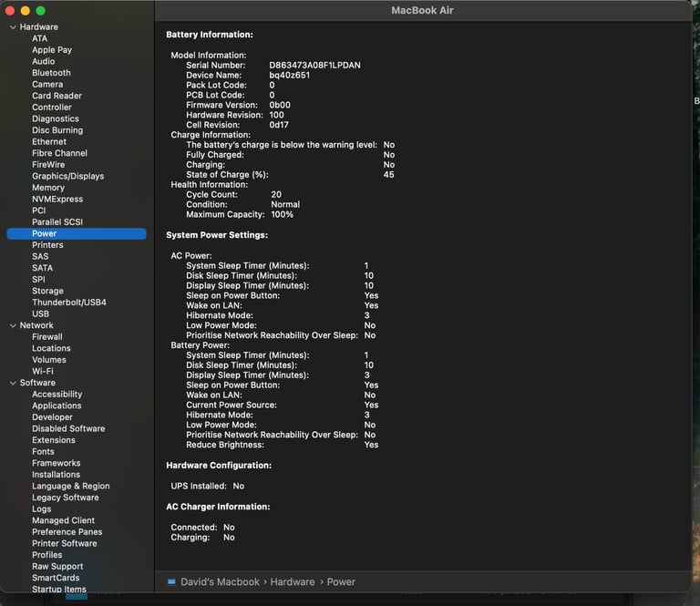
Task: Open Firewall under Network
Action: [46, 337]
